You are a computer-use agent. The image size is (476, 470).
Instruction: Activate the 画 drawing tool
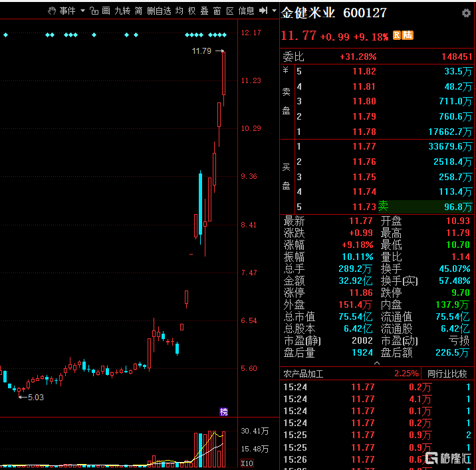pos(106,11)
